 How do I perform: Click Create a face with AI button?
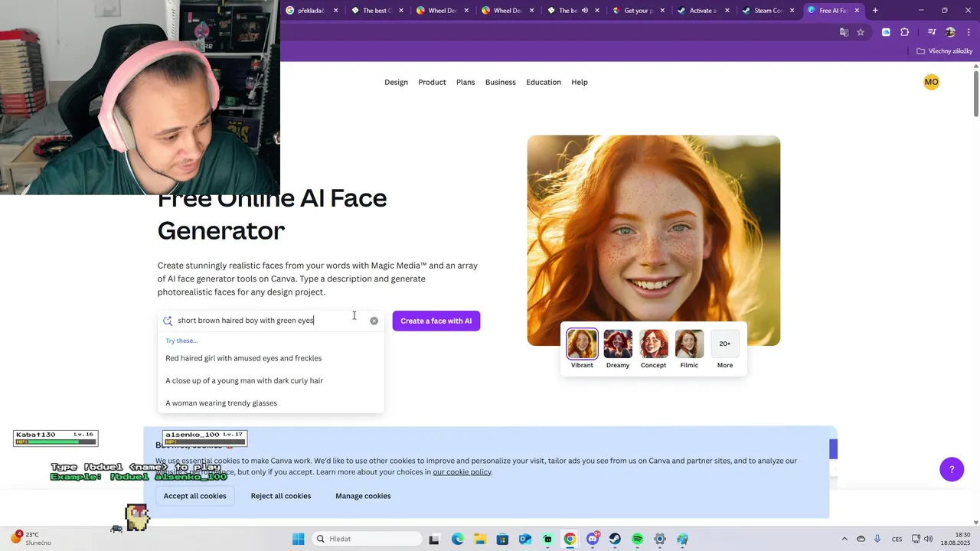(x=436, y=321)
